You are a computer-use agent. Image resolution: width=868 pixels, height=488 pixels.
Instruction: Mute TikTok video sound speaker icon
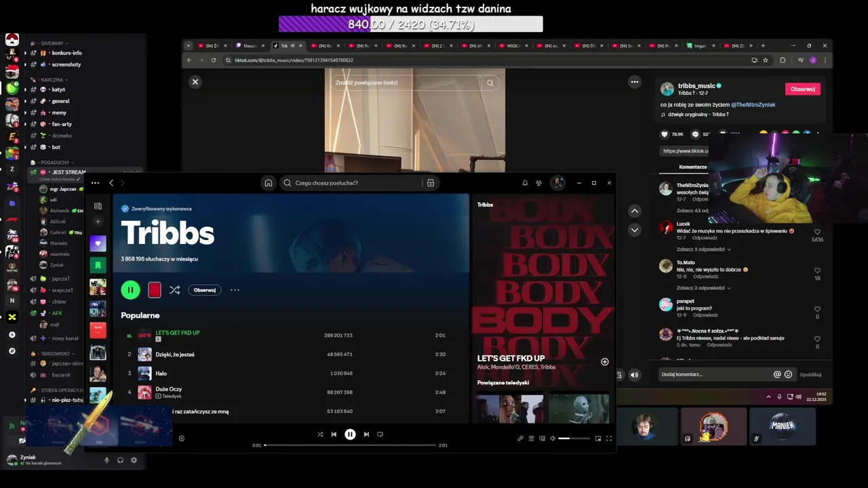tap(634, 375)
